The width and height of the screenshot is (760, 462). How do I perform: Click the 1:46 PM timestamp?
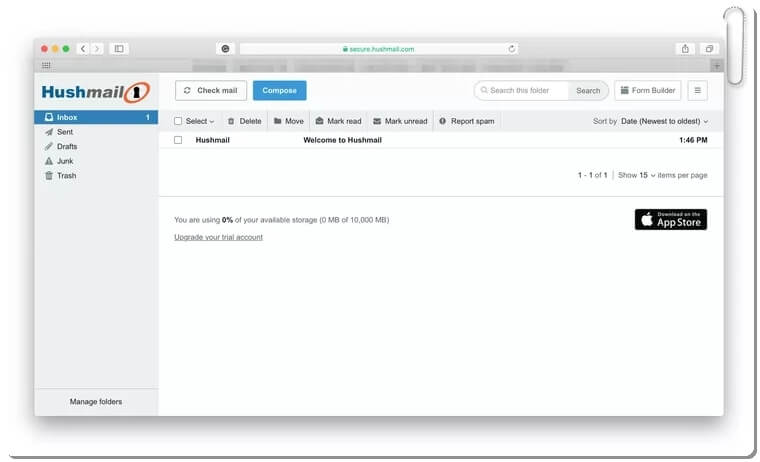coord(693,140)
